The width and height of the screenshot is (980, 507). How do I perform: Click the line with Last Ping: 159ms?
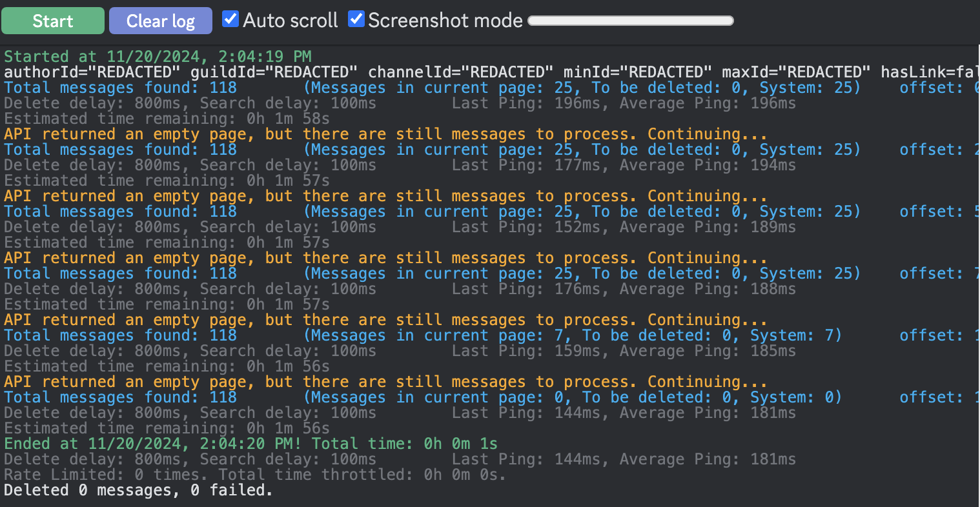click(x=400, y=351)
